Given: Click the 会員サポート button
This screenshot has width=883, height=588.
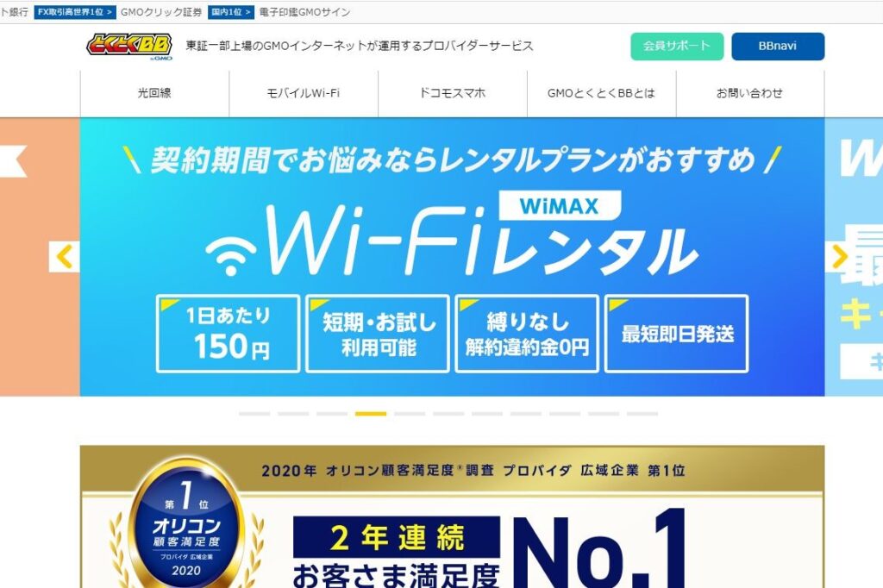Looking at the screenshot, I should pos(677,47).
